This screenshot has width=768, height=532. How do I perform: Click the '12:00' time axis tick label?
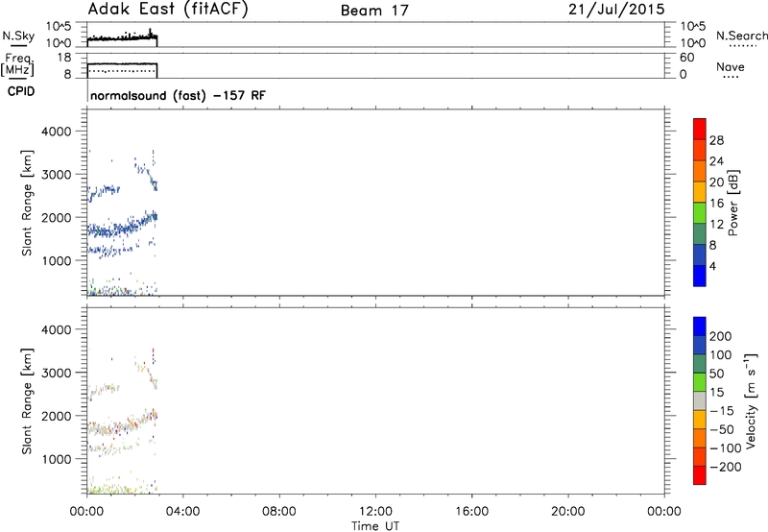[x=375, y=512]
